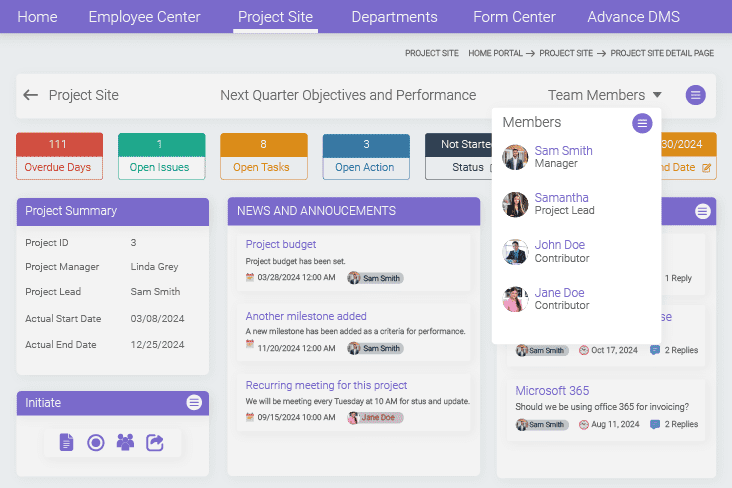
Task: Click the edit icon beside End Date
Action: (706, 168)
